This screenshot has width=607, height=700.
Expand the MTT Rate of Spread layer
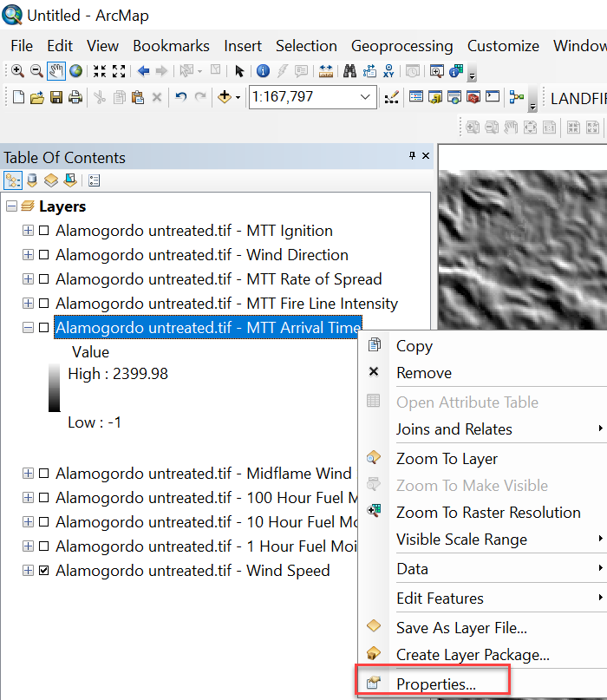(28, 279)
